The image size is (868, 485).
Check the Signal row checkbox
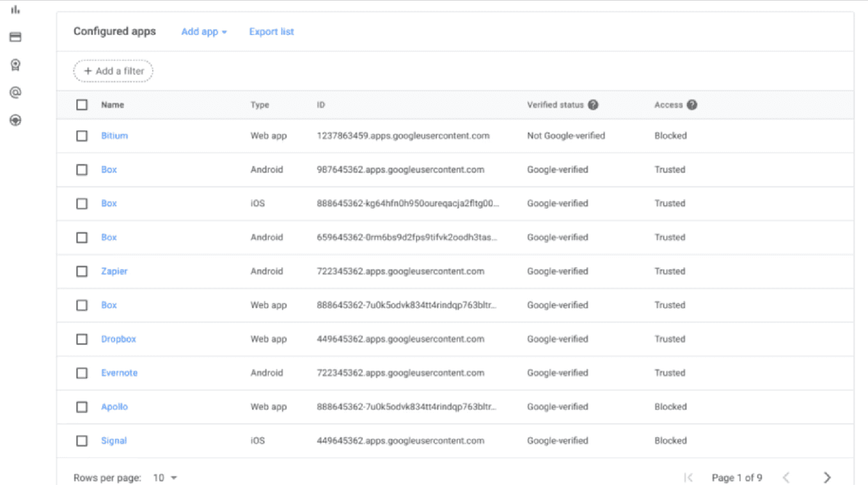[82, 440]
